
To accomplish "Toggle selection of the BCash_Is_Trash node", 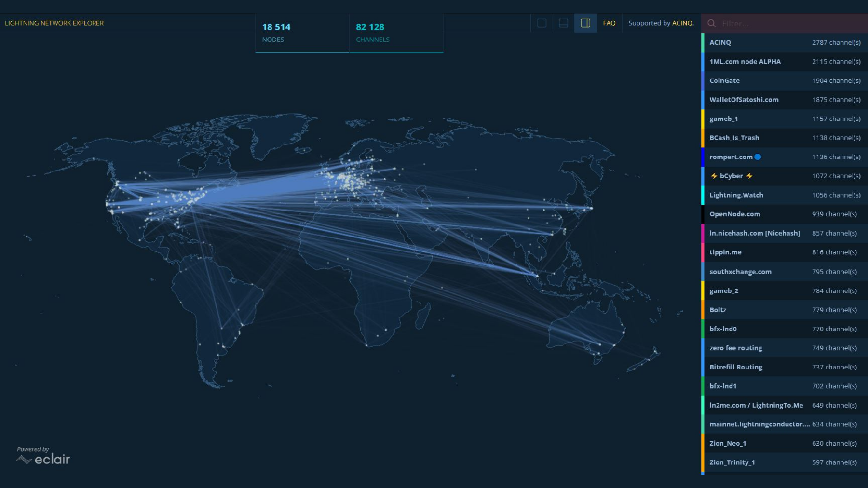I will (772, 138).
